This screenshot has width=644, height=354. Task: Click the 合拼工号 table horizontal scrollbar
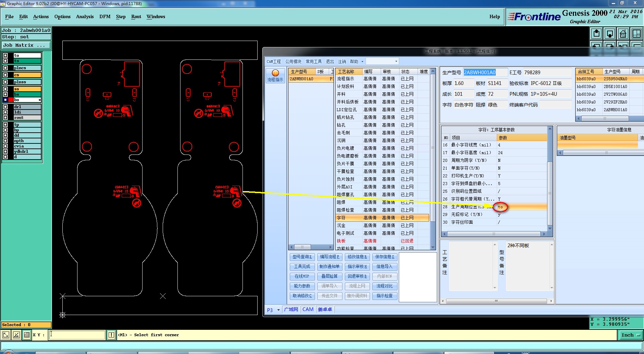coord(605,119)
